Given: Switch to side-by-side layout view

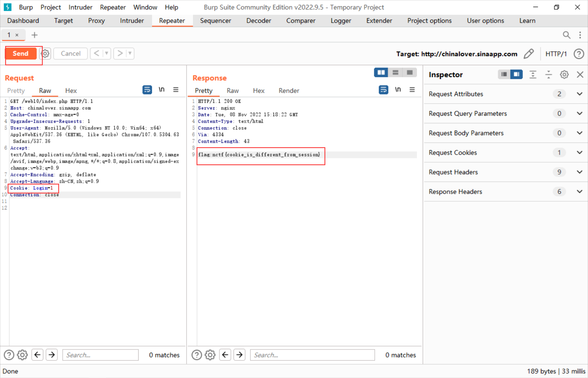Looking at the screenshot, I should 381,72.
